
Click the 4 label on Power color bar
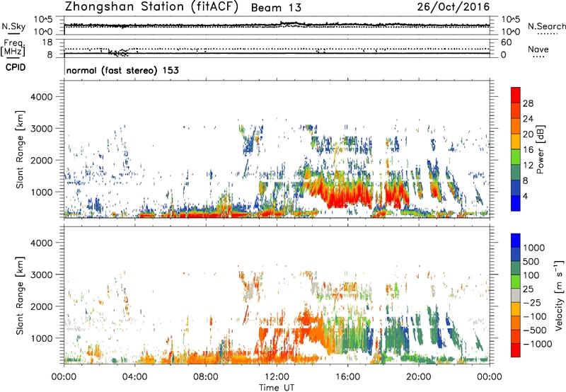pos(525,196)
